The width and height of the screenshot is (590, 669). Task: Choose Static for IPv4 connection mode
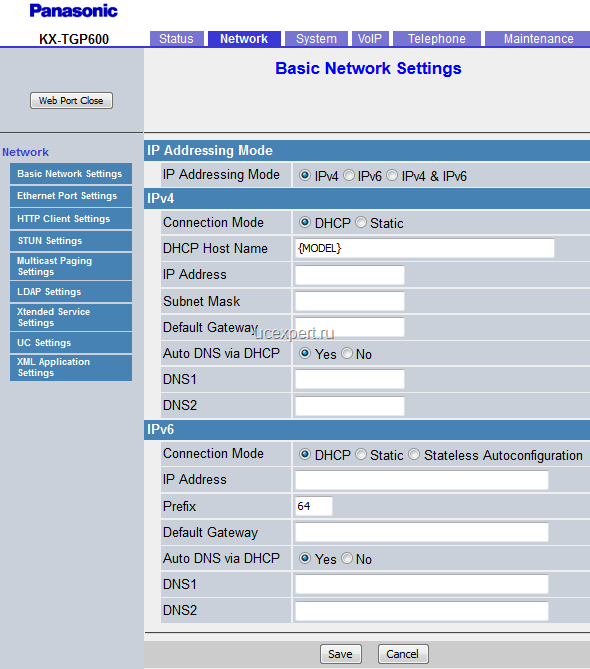pyautogui.click(x=360, y=222)
